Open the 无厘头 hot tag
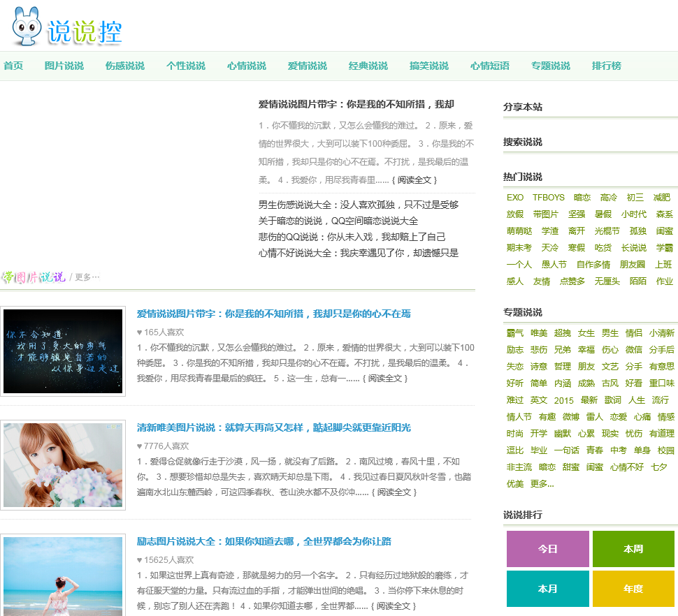The height and width of the screenshot is (616, 678). pos(607,281)
